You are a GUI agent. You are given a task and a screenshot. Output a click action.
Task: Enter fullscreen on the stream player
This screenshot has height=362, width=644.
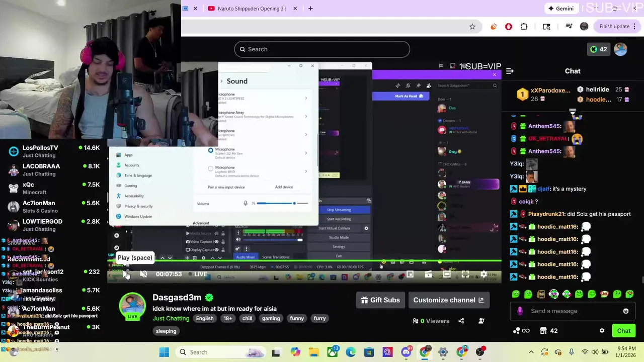(x=465, y=274)
